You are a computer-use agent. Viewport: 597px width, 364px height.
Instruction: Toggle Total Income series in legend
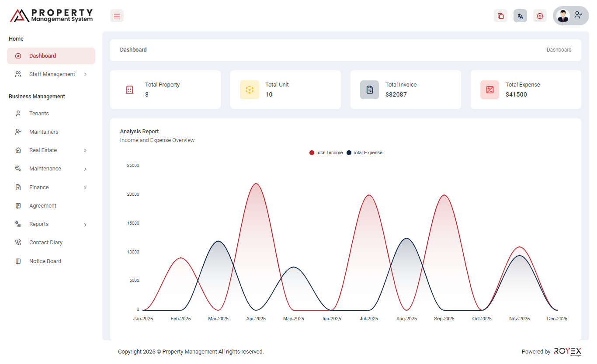click(326, 153)
